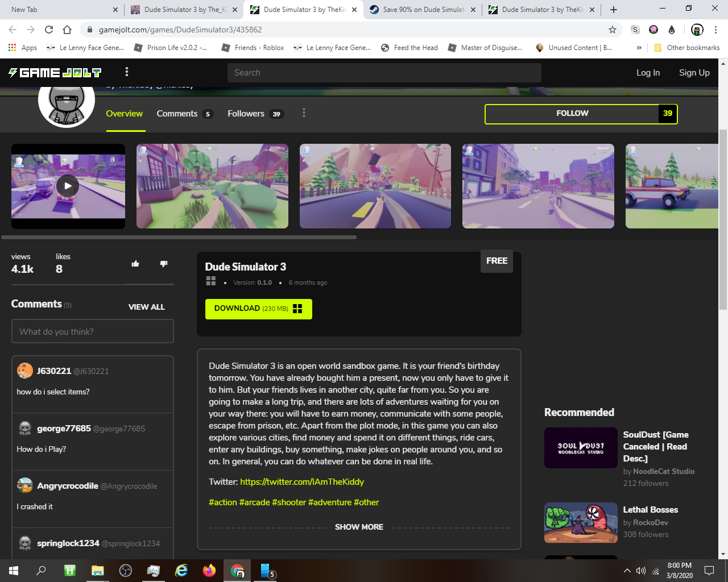Open Firefox from the Windows taskbar
Viewport: 728px width, 582px height.
click(x=209, y=570)
